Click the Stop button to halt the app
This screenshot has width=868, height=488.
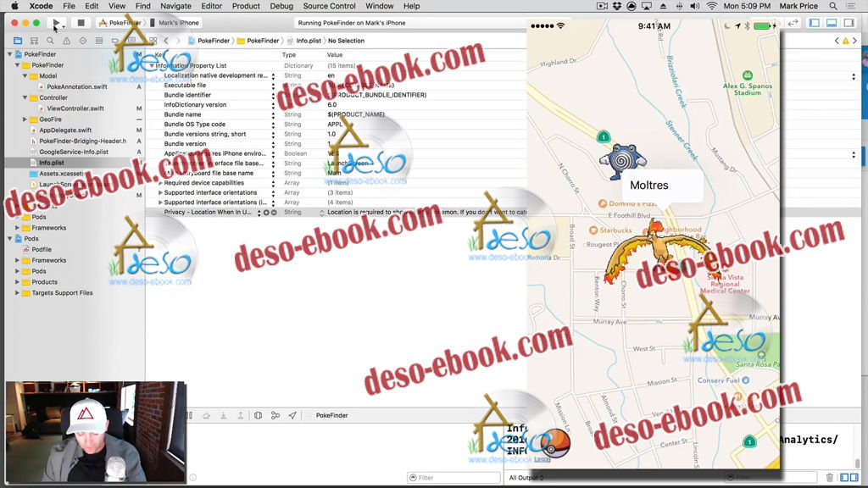click(x=81, y=23)
